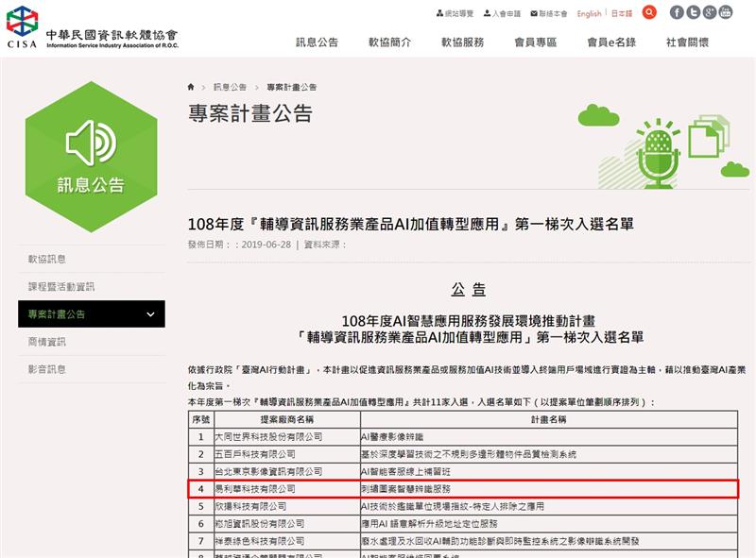Viewport: 756px width, 558px height.
Task: Open the 入會申請 membership application link
Action: tap(502, 13)
